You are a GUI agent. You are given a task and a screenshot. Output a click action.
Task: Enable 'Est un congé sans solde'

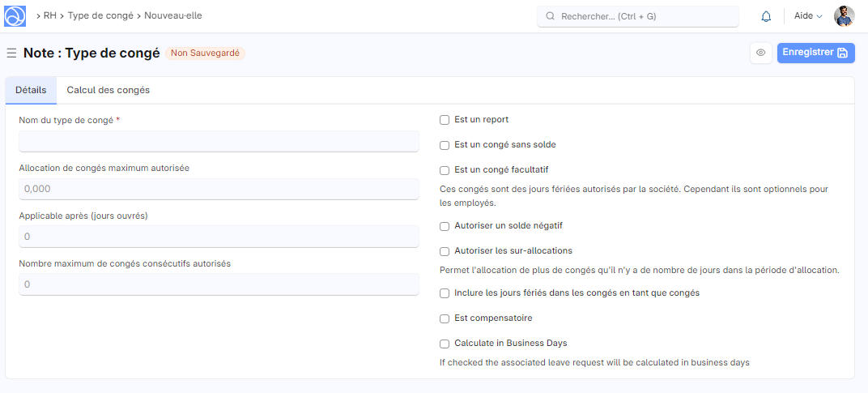coord(445,145)
